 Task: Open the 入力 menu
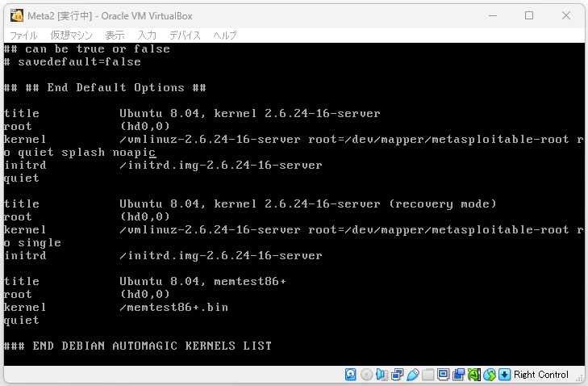147,36
